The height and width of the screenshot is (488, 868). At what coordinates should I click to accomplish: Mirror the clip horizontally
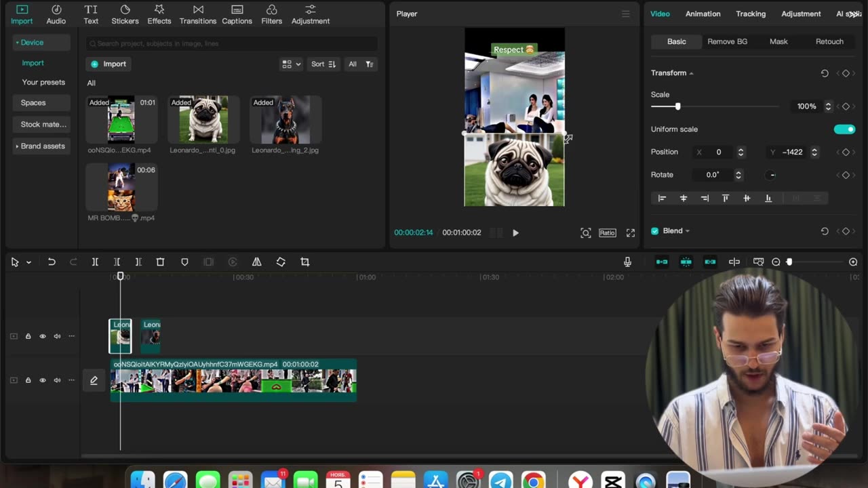[256, 262]
